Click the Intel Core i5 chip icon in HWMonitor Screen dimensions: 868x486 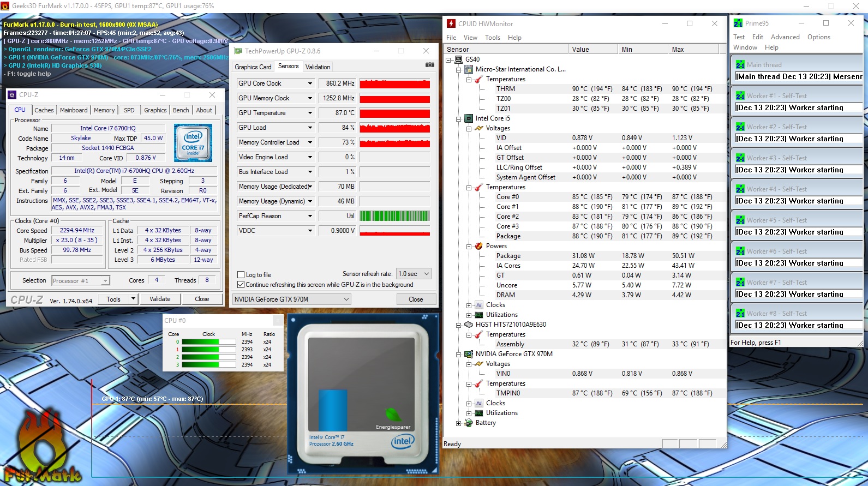click(468, 118)
